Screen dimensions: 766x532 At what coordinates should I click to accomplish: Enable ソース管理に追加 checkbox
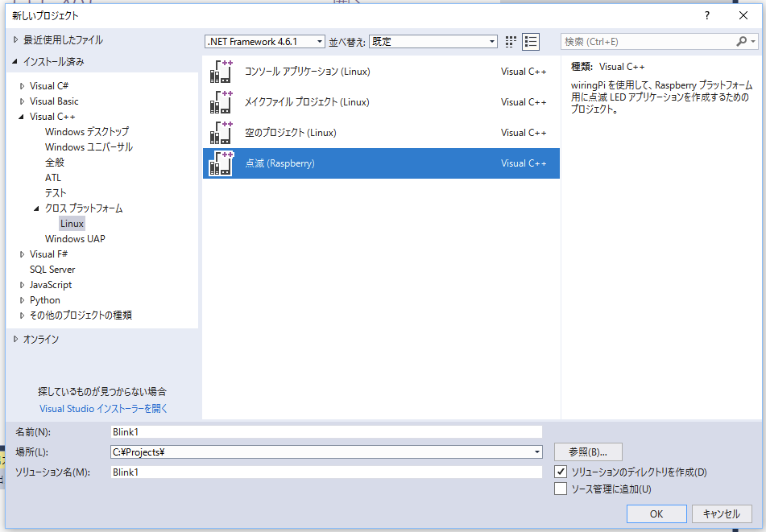click(561, 489)
